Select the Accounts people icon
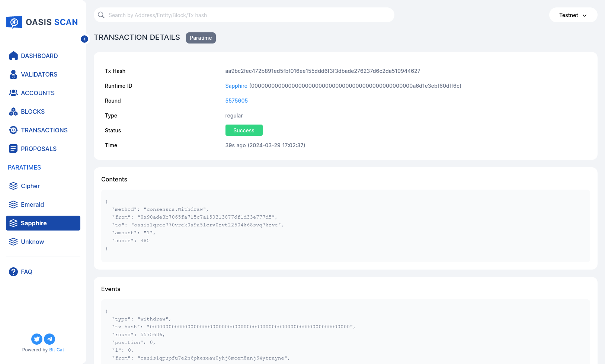The image size is (605, 364). pyautogui.click(x=13, y=93)
